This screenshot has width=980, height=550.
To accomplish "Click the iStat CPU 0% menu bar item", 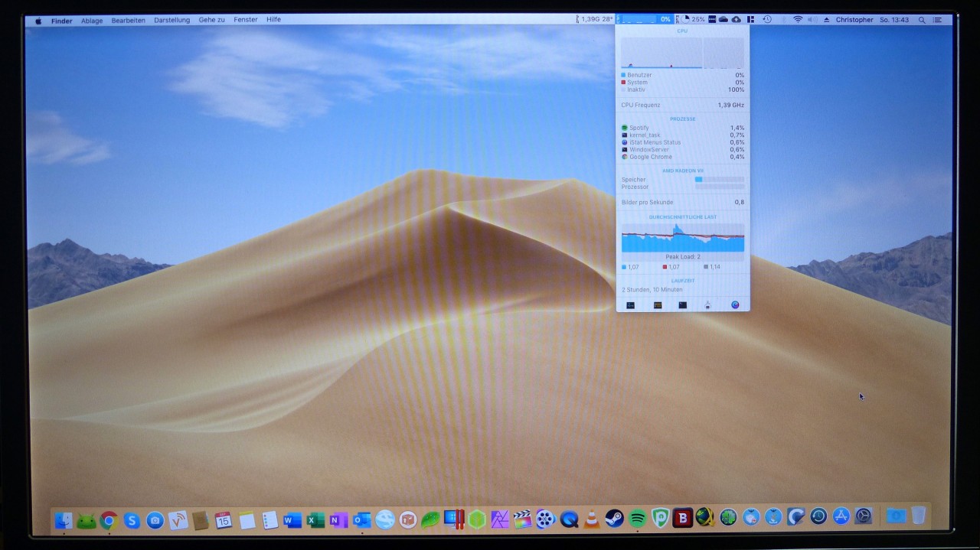I will [x=645, y=19].
